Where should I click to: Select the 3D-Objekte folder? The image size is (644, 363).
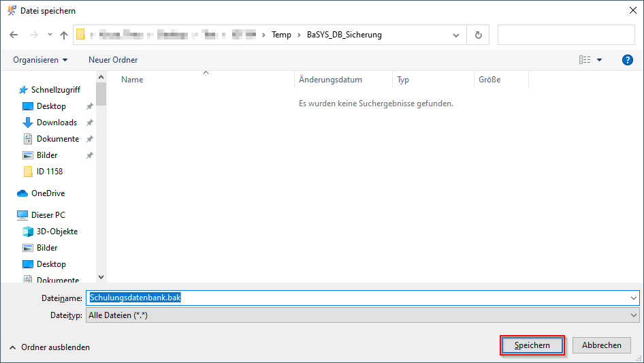(57, 232)
